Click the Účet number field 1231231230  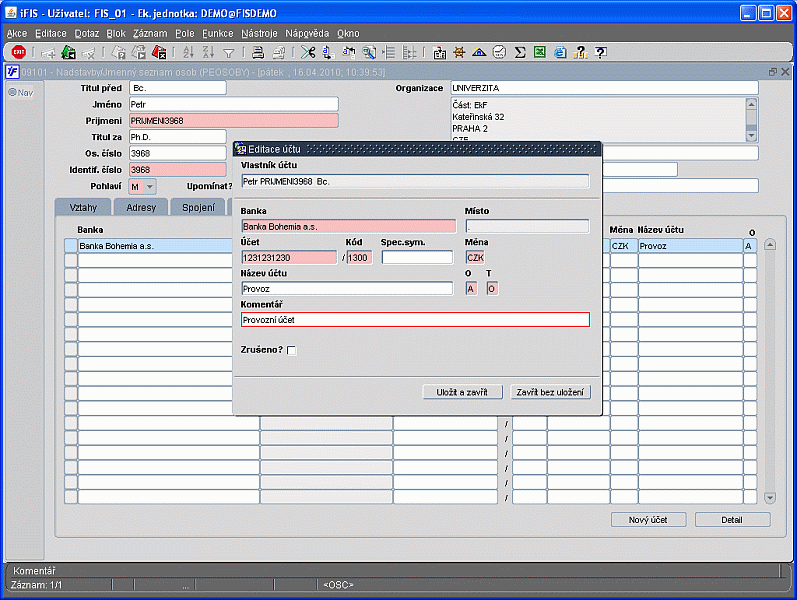pos(289,258)
